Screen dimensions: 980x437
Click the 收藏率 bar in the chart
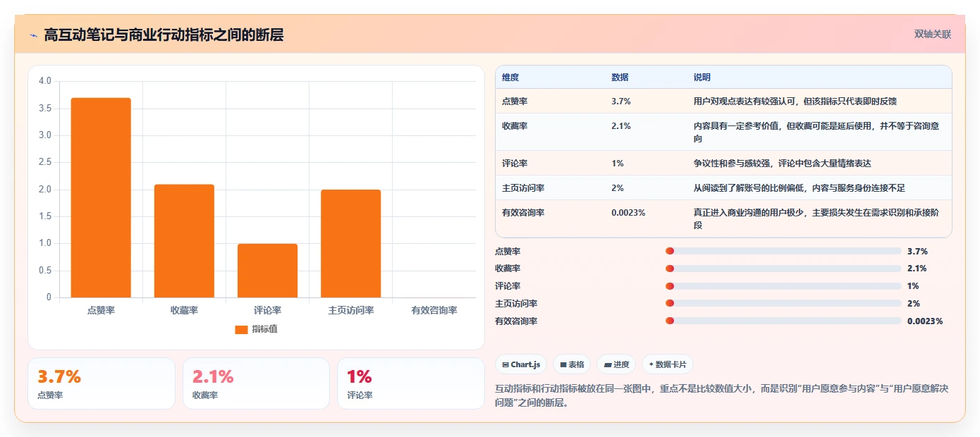click(x=184, y=241)
